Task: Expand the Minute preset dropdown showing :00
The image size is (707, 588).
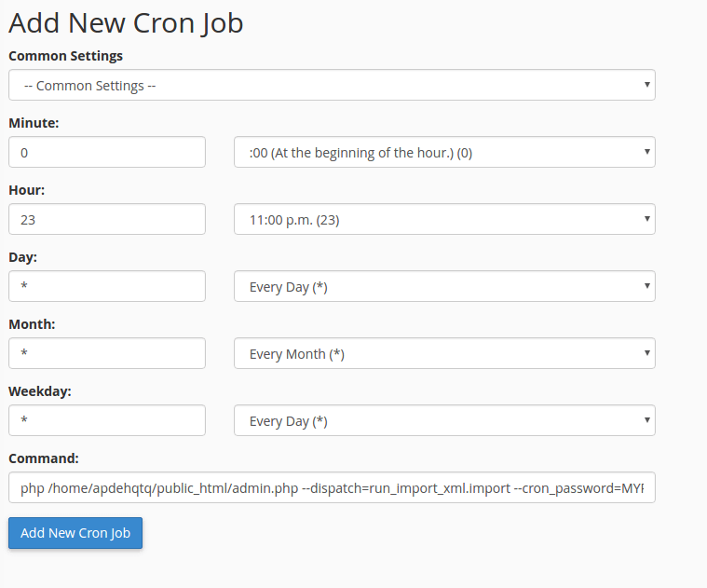Action: (444, 152)
